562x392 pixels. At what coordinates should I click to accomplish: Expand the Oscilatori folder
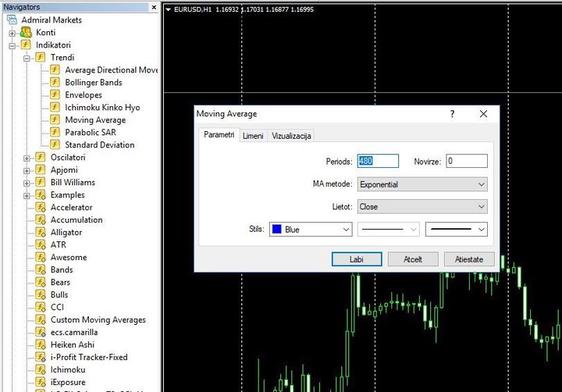coord(27,159)
